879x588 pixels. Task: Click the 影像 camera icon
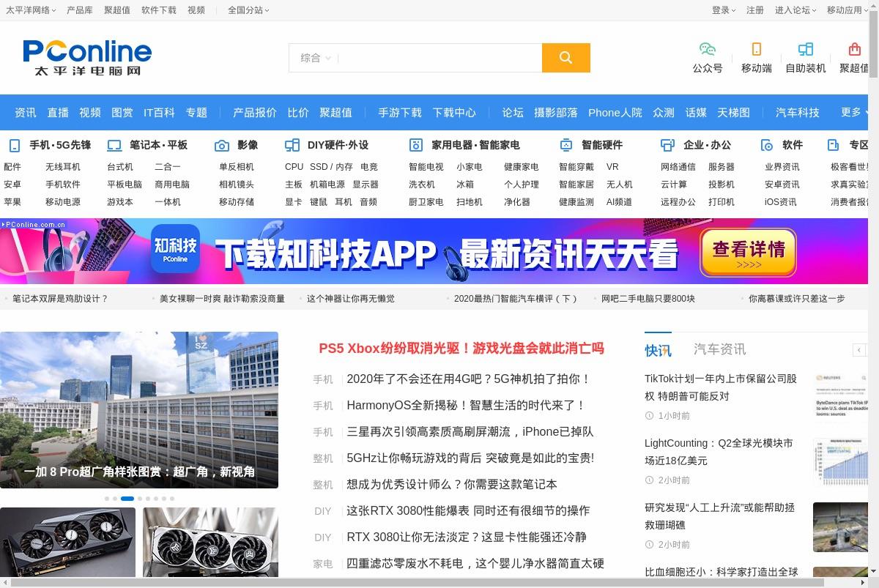(222, 145)
